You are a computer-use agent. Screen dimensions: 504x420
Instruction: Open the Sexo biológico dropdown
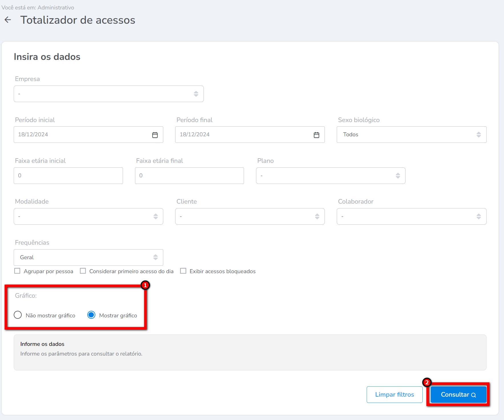click(411, 135)
